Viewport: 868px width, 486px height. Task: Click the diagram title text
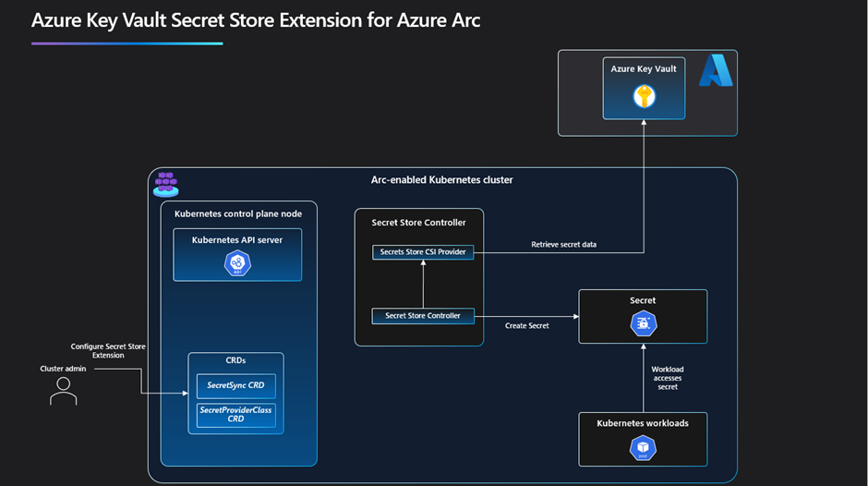(x=256, y=20)
